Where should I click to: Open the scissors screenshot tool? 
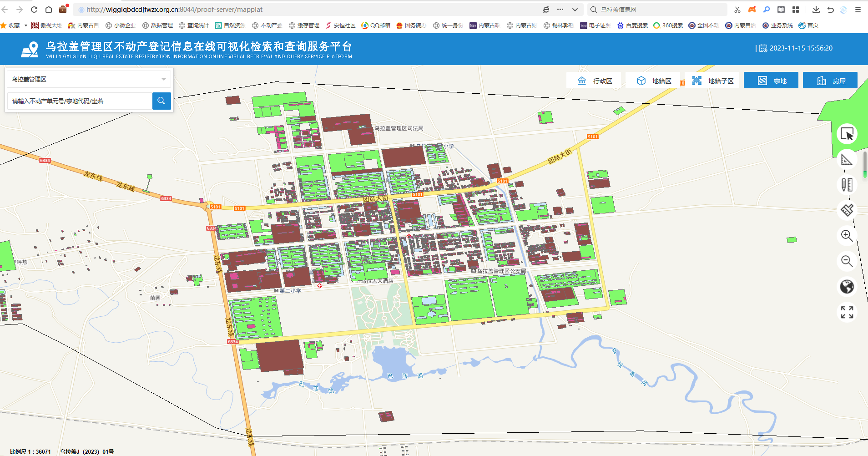(x=737, y=10)
